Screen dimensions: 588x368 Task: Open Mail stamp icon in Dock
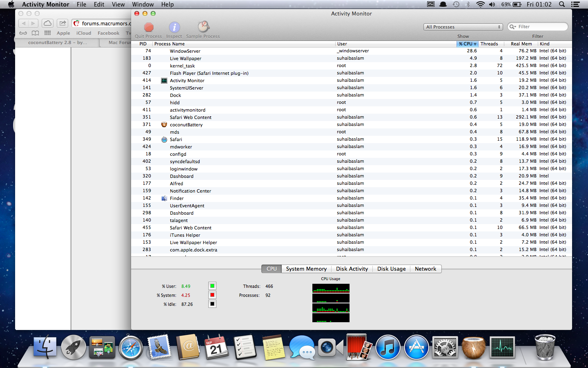pos(159,347)
